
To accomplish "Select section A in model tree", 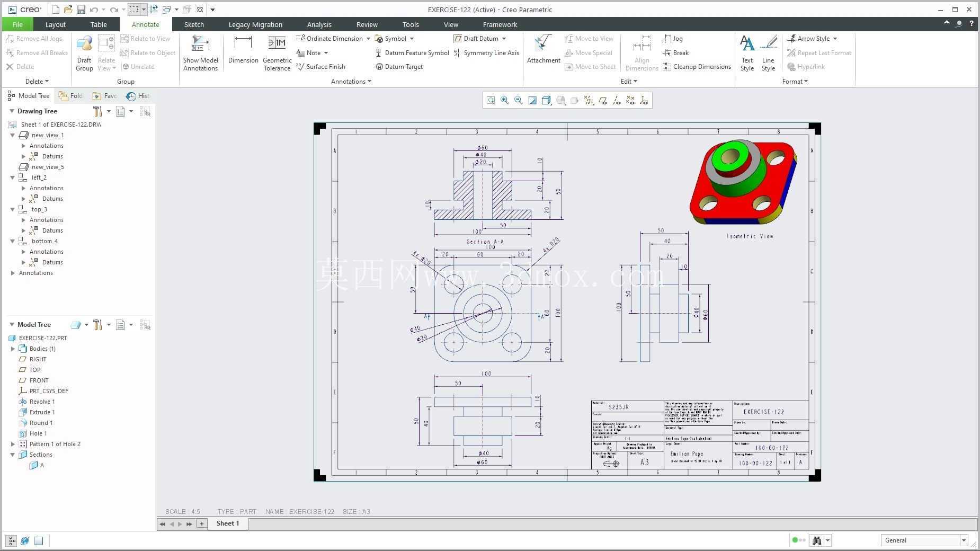I will [37, 465].
